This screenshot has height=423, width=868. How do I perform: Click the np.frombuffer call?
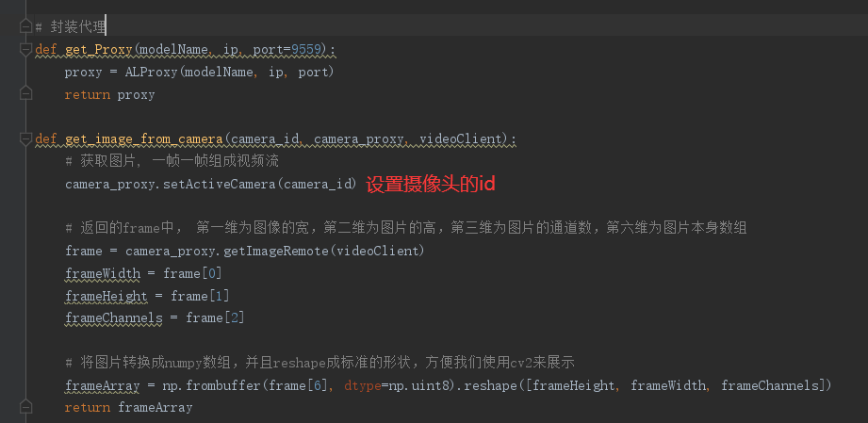211,385
